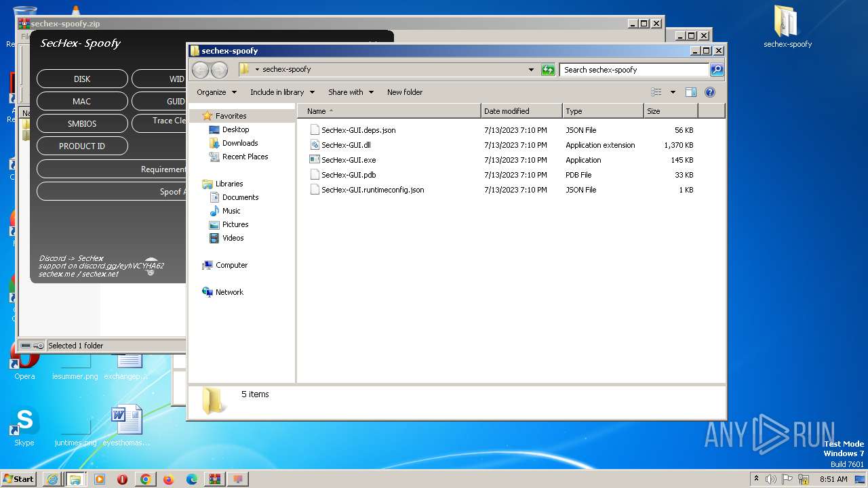Screen dimensions: 868x488
Task: Click PRODUCT ID button in SecHex Spoofy
Action: click(82, 146)
